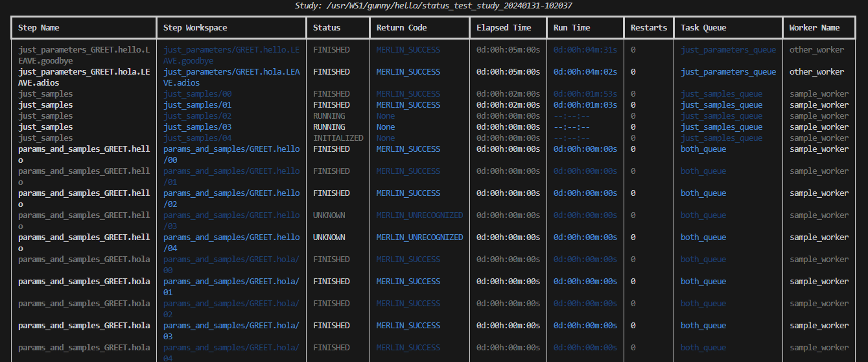Open workspace params_and_samples/GREET.hello/00
The width and height of the screenshot is (868, 362).
click(231, 154)
